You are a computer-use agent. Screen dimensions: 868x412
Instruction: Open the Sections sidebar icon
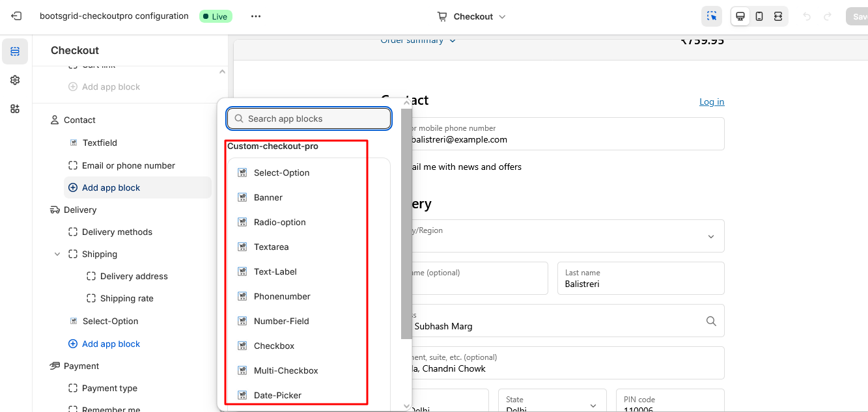[15, 51]
